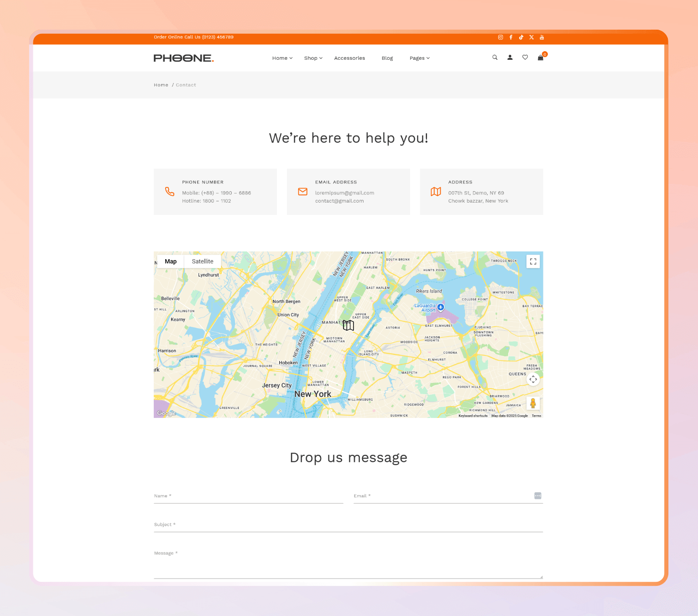Open the Accessories menu item

point(349,58)
